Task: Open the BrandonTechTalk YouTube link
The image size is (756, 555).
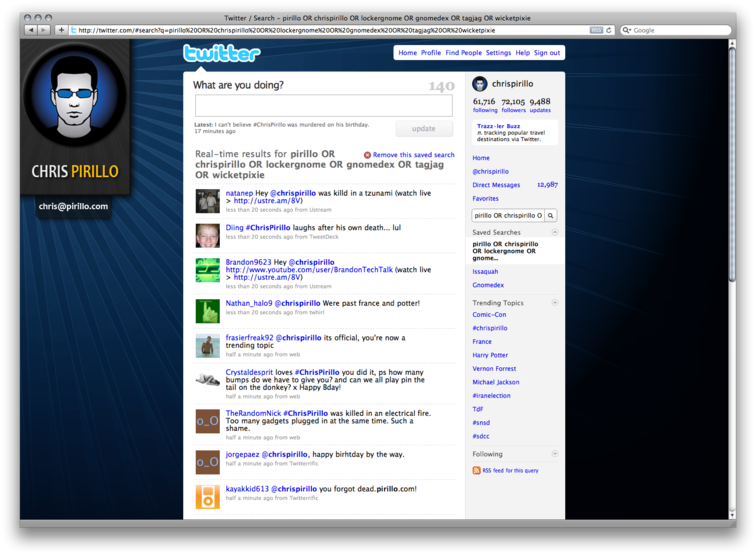Action: pos(309,270)
